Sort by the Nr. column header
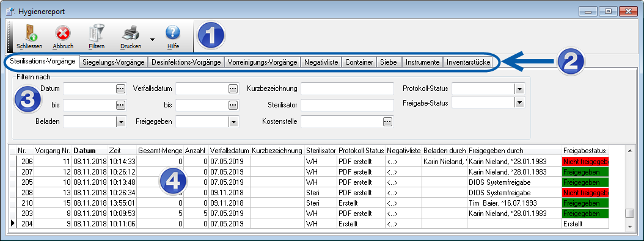 pos(24,151)
